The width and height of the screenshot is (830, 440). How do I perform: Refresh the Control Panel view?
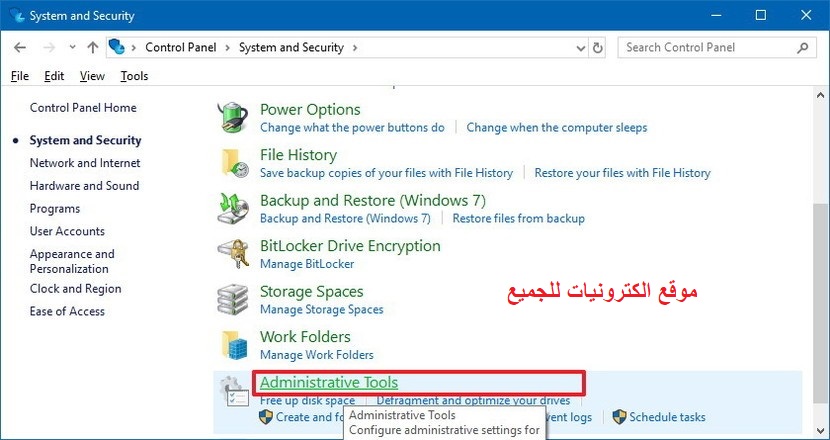598,48
